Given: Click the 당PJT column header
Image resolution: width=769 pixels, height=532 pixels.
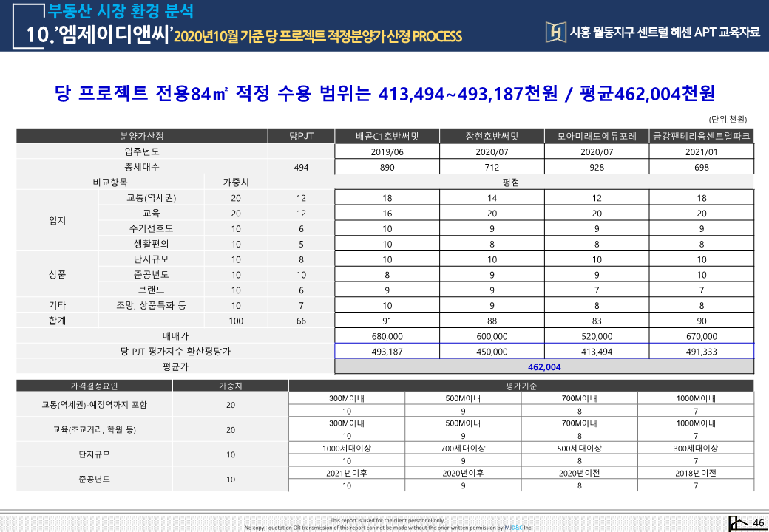Looking at the screenshot, I should coord(301,136).
